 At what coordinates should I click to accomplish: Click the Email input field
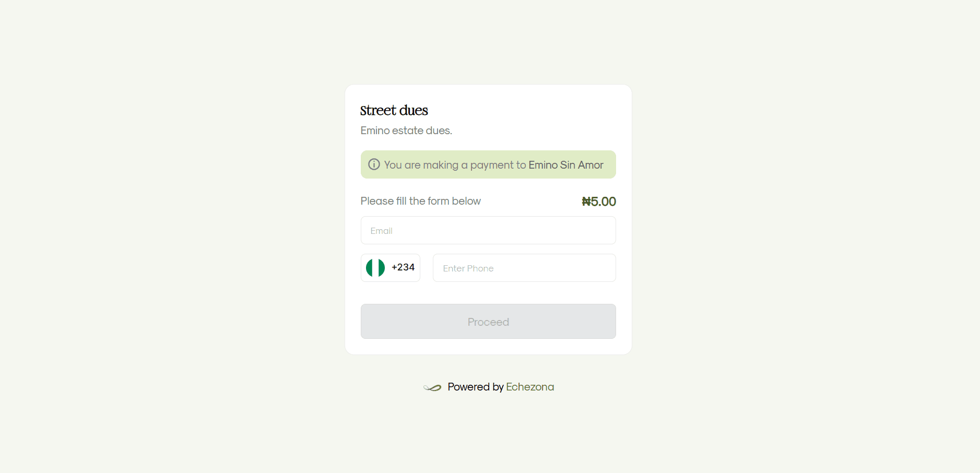tap(488, 230)
